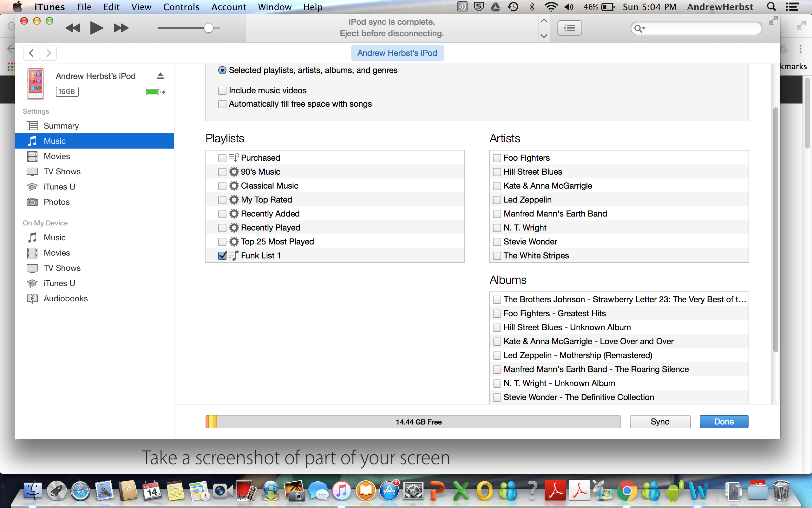Open Audiobooks on device

(95, 298)
